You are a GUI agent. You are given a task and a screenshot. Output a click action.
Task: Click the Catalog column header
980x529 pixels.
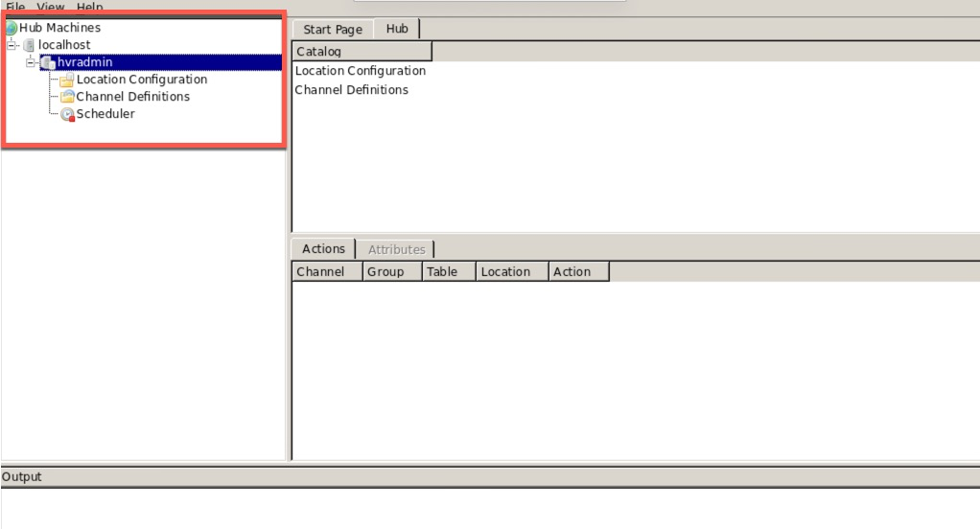pos(362,52)
